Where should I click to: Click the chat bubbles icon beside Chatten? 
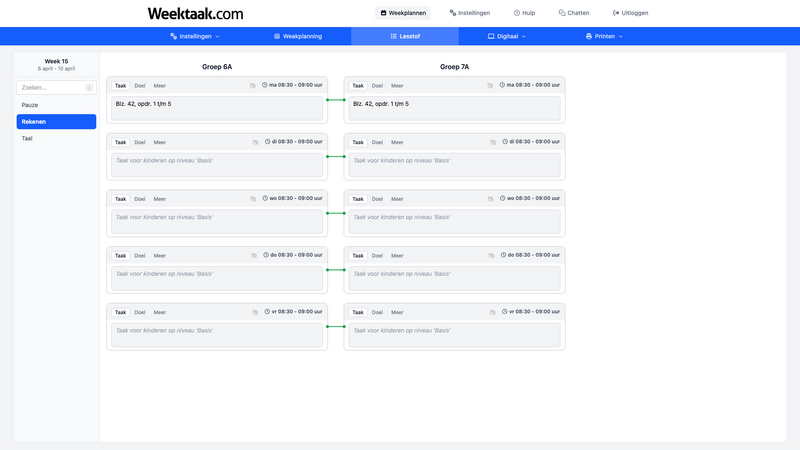tap(562, 13)
